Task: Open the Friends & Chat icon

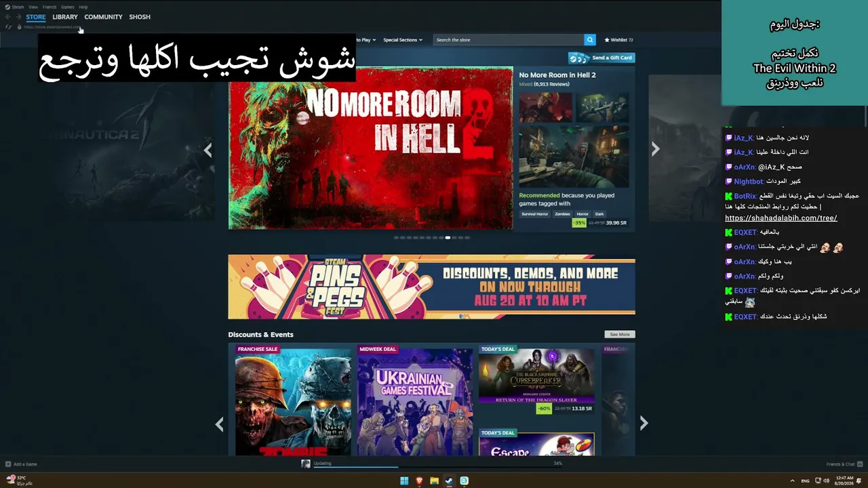Action: (x=859, y=464)
